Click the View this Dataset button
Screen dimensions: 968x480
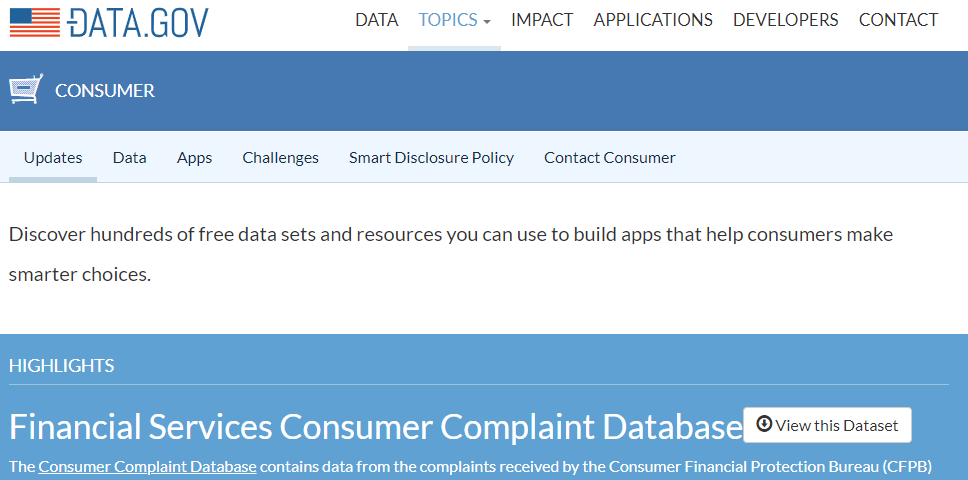pyautogui.click(x=827, y=425)
